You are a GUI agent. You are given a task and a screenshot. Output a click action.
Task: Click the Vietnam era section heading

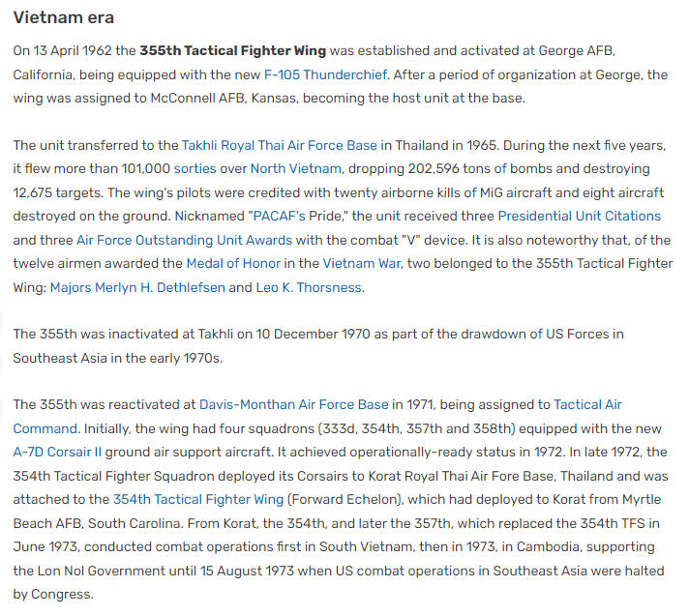(x=64, y=17)
